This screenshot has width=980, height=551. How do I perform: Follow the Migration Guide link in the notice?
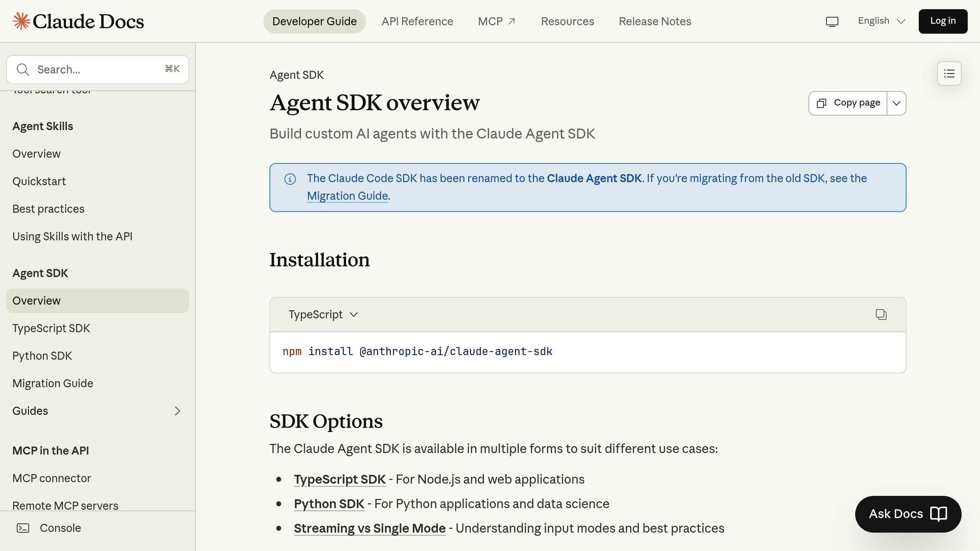[347, 196]
